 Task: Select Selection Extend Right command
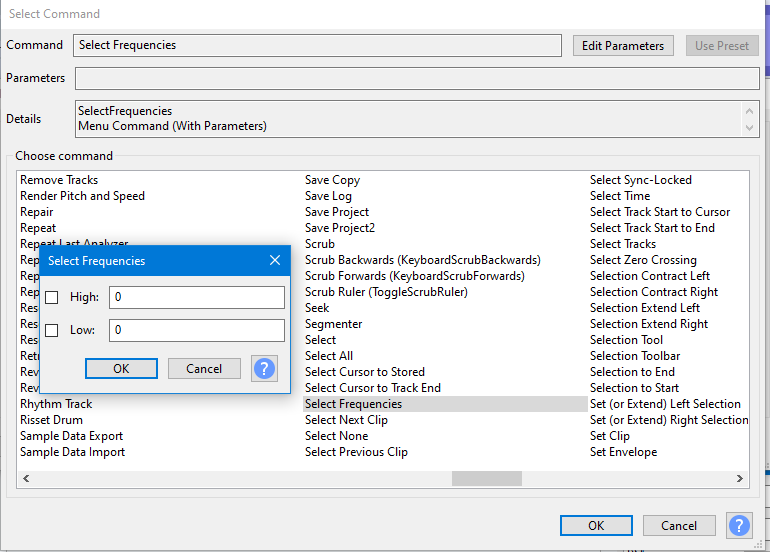click(649, 324)
